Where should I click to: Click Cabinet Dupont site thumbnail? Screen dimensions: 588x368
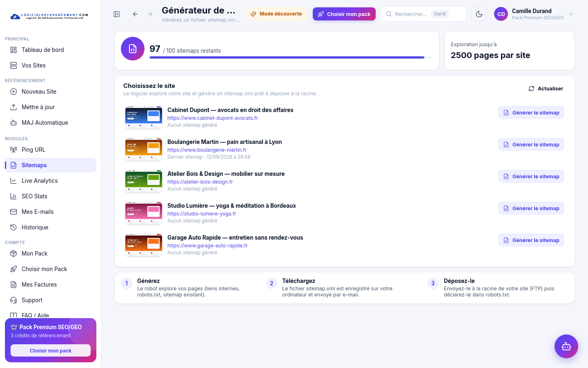144,117
